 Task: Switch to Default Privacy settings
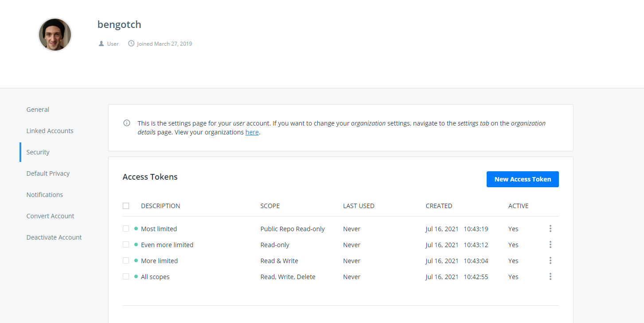48,173
